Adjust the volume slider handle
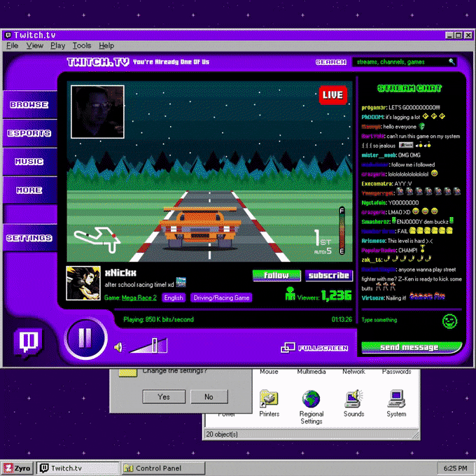 (155, 346)
